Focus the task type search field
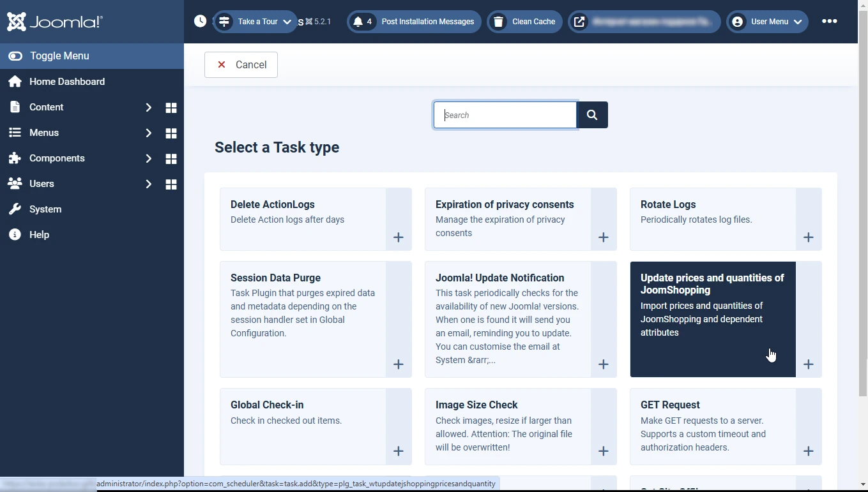Viewport: 868px width, 492px height. (x=505, y=115)
